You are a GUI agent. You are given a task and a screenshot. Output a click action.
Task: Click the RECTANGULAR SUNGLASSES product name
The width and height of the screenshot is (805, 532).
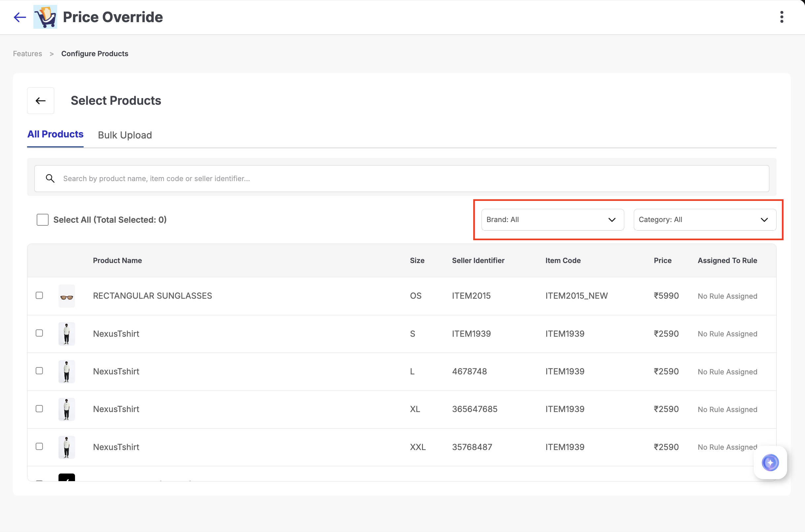pos(152,296)
